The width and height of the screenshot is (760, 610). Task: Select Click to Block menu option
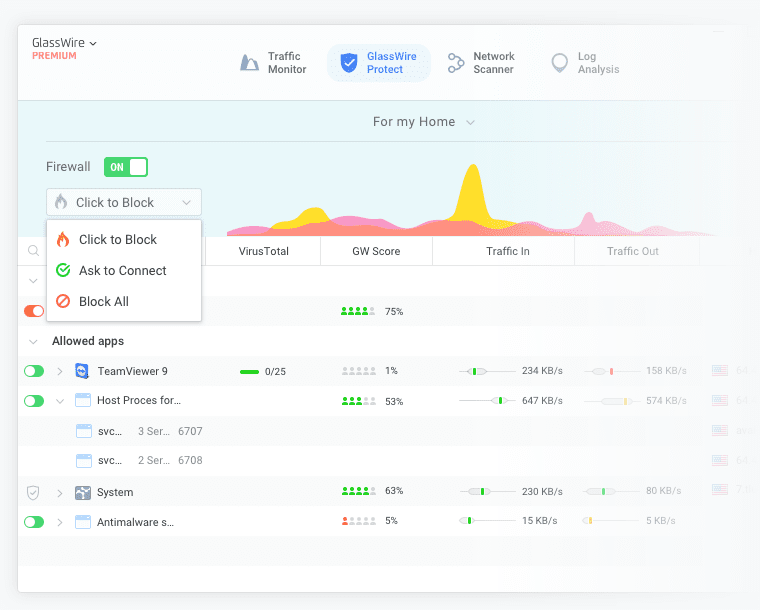pyautogui.click(x=124, y=239)
